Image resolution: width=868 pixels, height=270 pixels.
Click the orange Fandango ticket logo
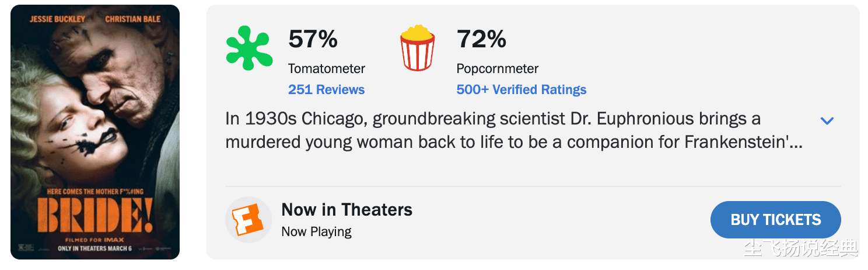tap(249, 220)
